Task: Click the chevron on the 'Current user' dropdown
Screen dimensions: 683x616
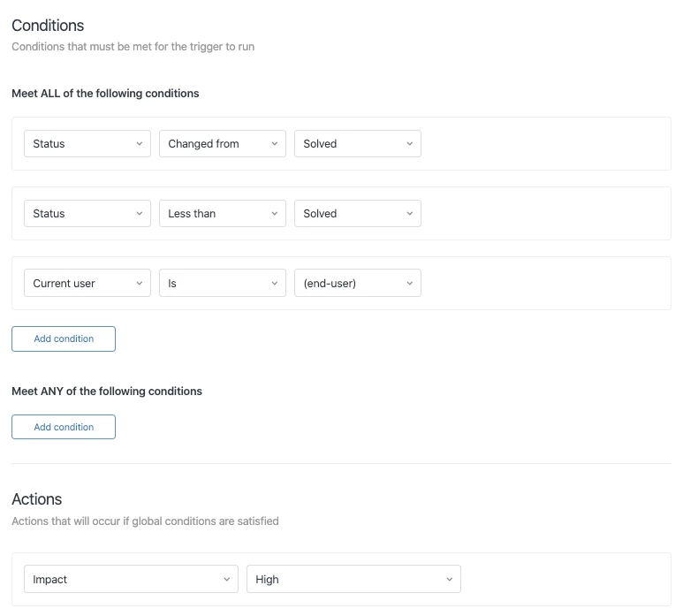Action: 140,284
